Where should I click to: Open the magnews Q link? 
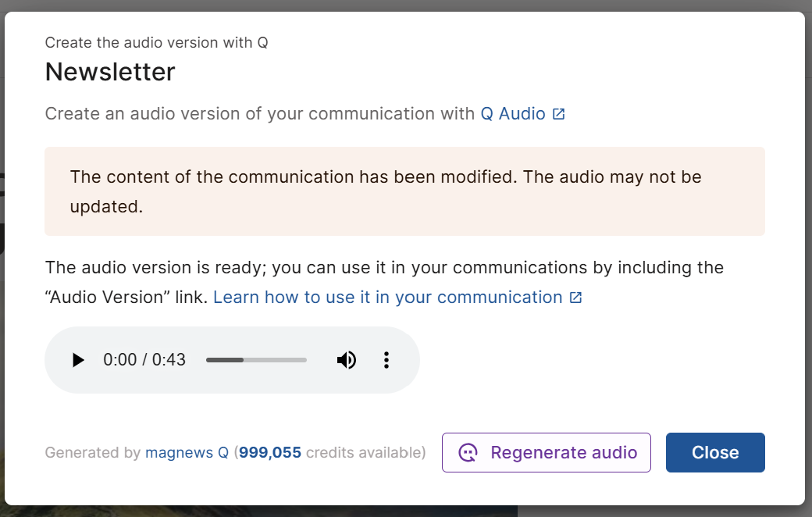pos(187,453)
